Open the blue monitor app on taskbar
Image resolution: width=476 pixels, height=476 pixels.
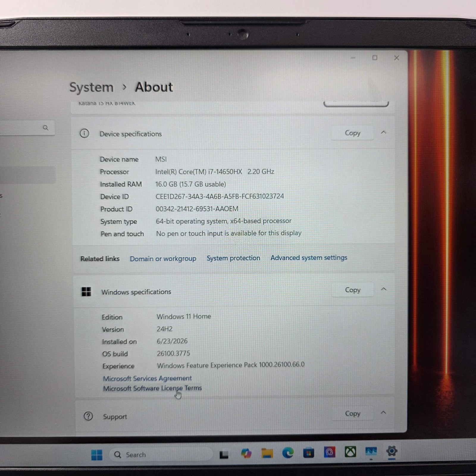click(x=371, y=452)
